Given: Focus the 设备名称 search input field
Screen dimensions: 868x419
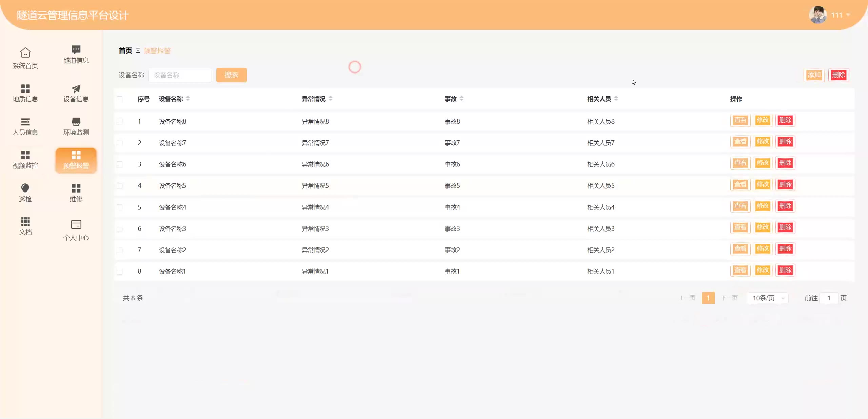Looking at the screenshot, I should click(180, 75).
